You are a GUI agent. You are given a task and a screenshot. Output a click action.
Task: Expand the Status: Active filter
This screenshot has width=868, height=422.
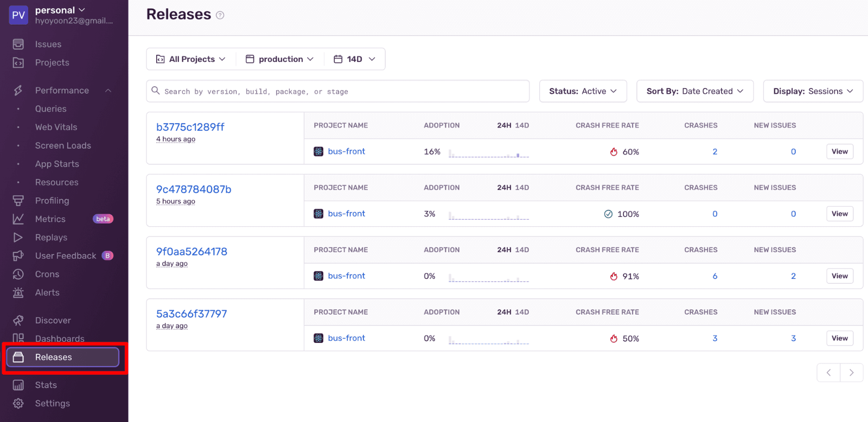point(583,91)
